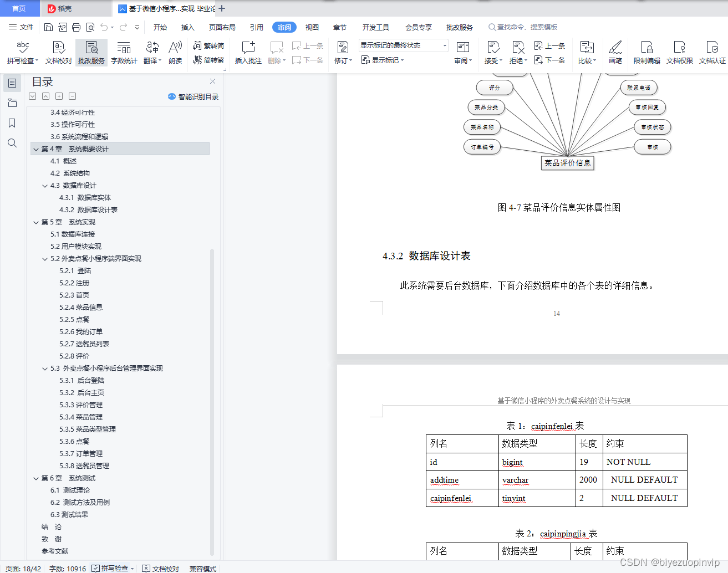Switch to the 首页 home tab
The width and height of the screenshot is (728, 573).
(x=19, y=8)
